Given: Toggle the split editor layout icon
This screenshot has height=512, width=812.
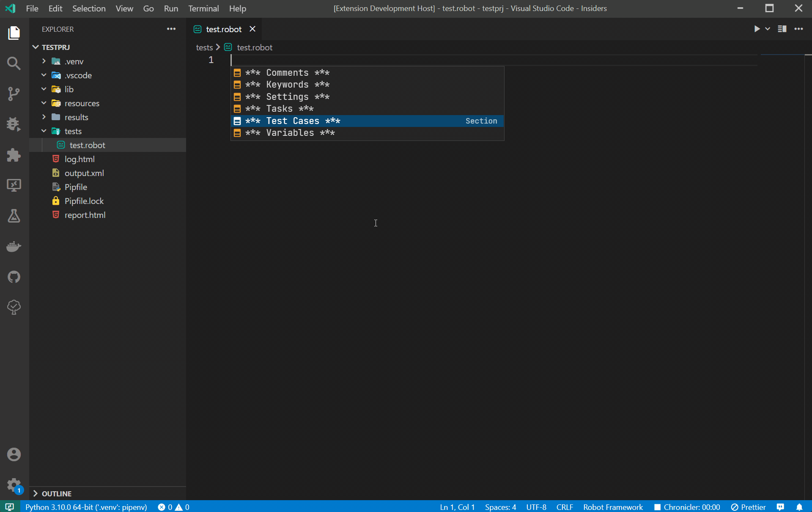Looking at the screenshot, I should [782, 29].
